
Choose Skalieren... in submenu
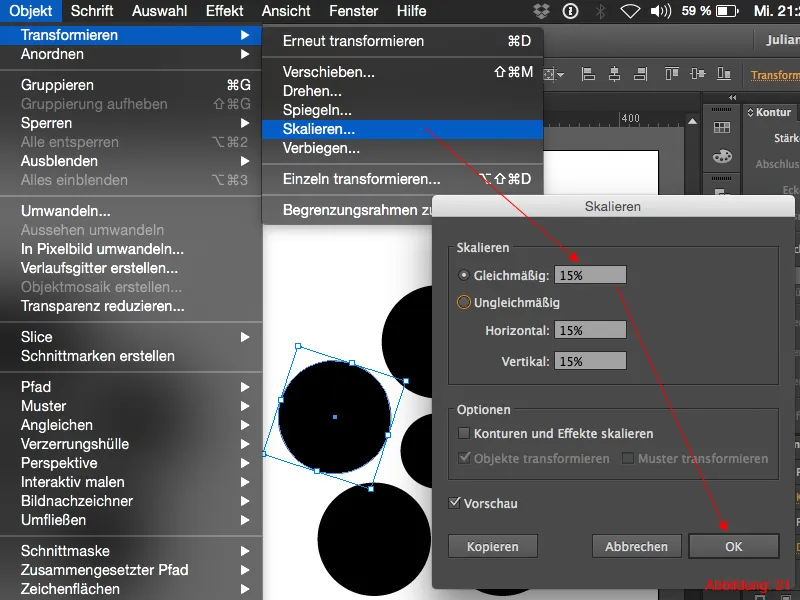[x=402, y=129]
